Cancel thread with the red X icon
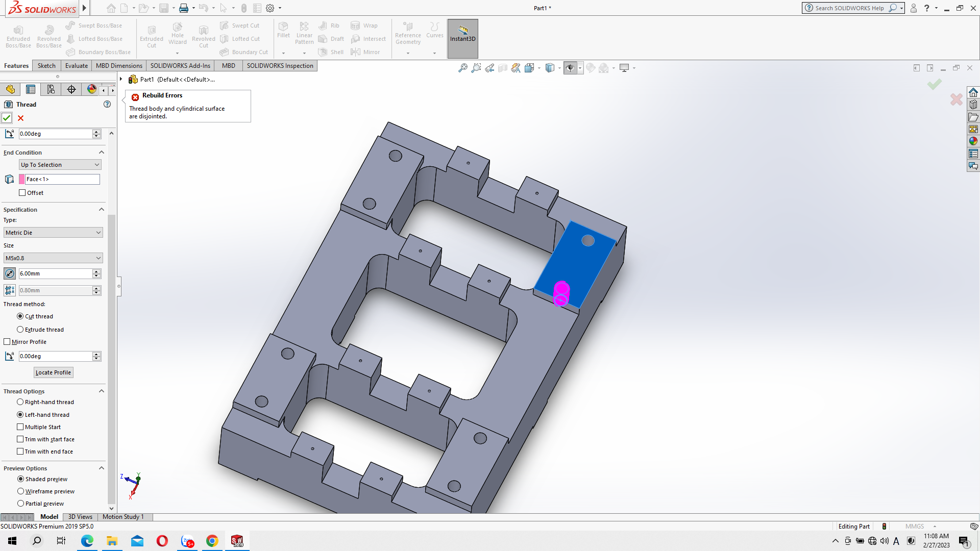 [21, 118]
